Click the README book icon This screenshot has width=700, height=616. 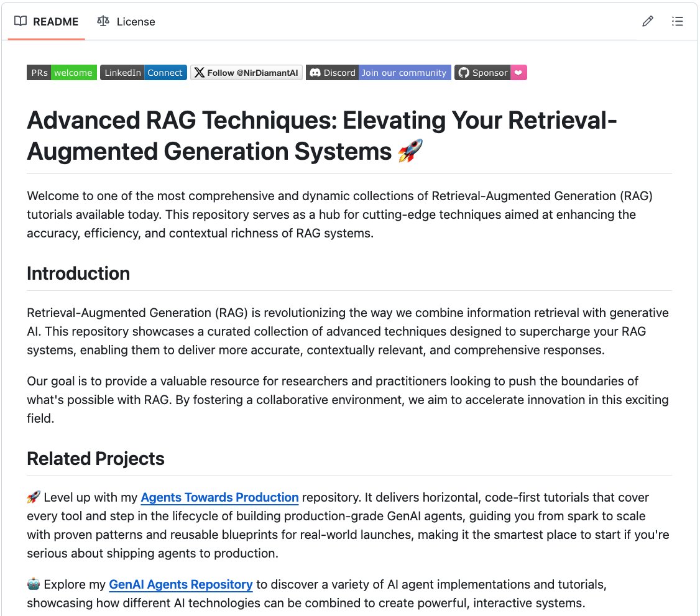(x=21, y=21)
